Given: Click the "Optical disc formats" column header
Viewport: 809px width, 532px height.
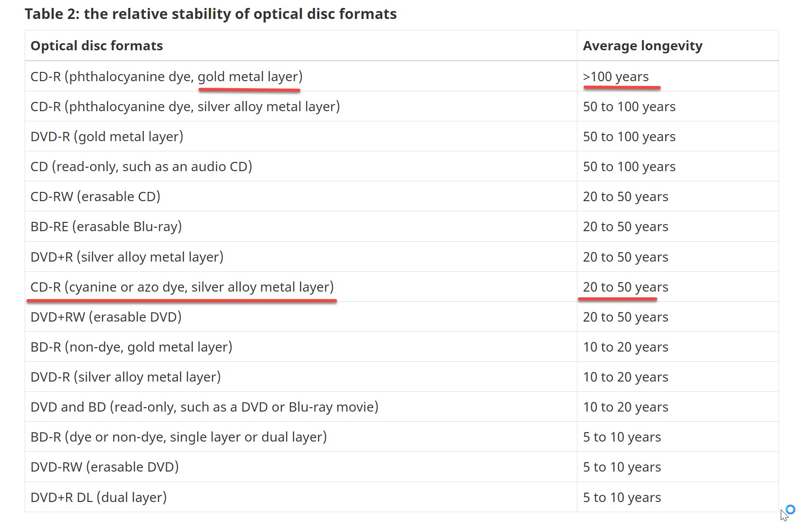Looking at the screenshot, I should (x=97, y=46).
